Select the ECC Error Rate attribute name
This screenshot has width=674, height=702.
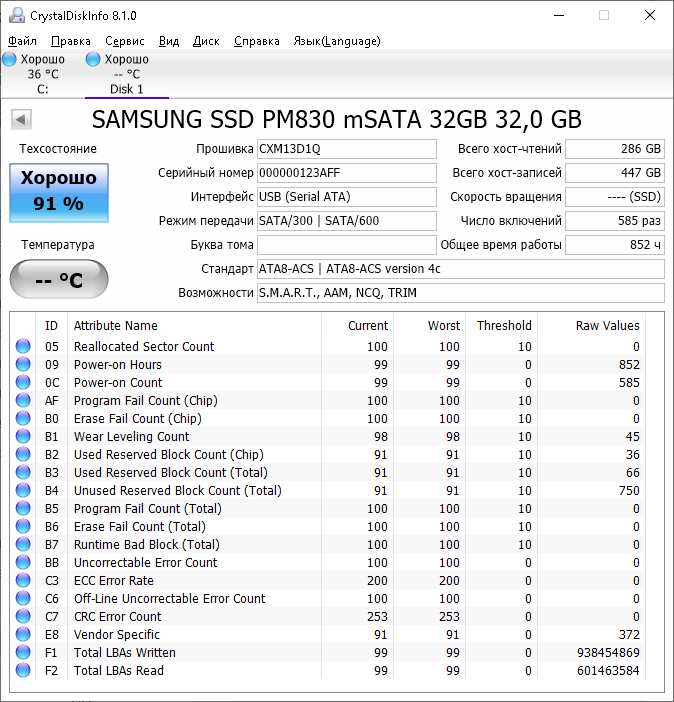pyautogui.click(x=114, y=581)
